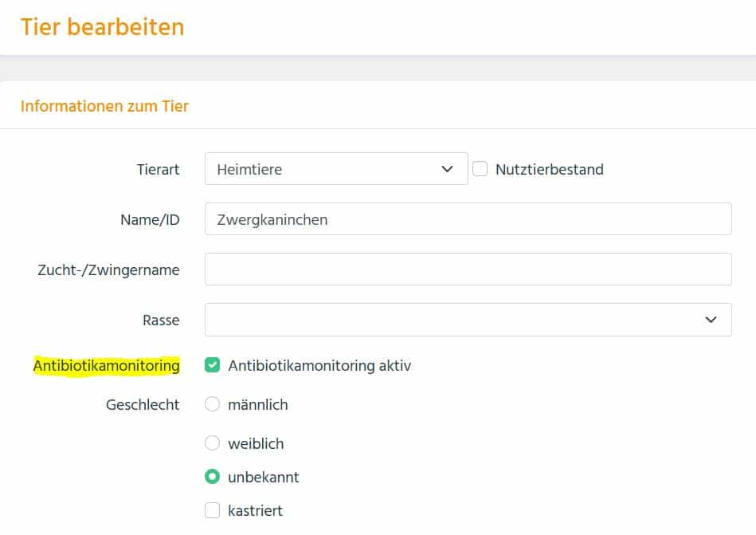Select the männlich radio button
This screenshot has width=756, height=535.
point(212,404)
